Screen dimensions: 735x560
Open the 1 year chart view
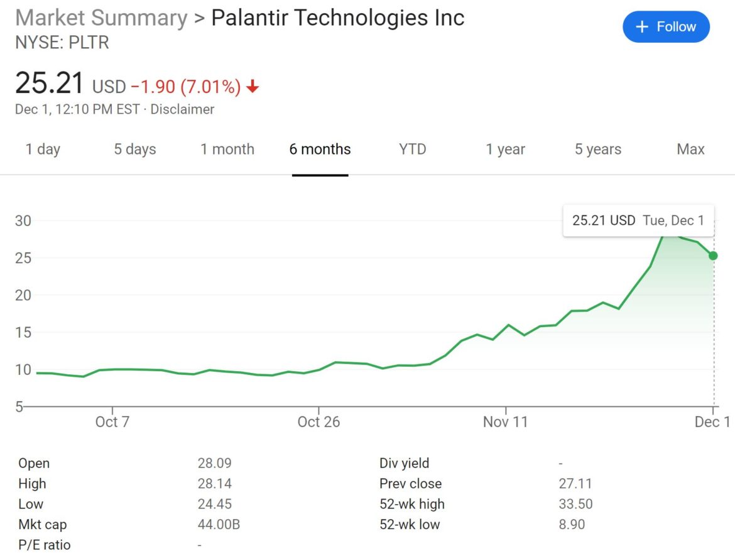(504, 149)
